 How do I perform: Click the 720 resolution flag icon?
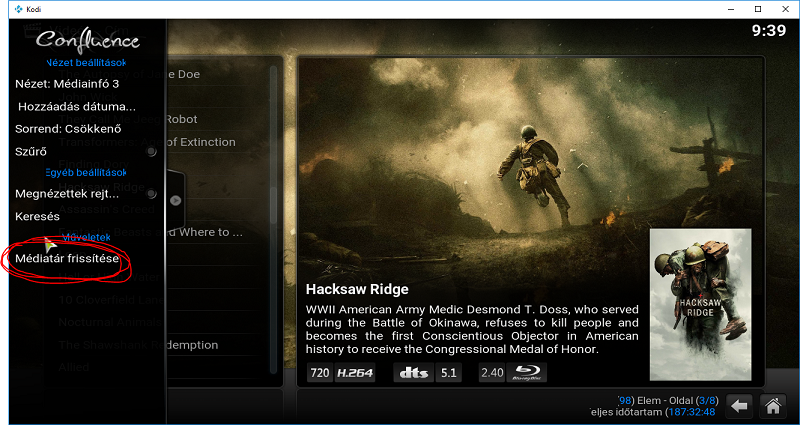(x=320, y=373)
